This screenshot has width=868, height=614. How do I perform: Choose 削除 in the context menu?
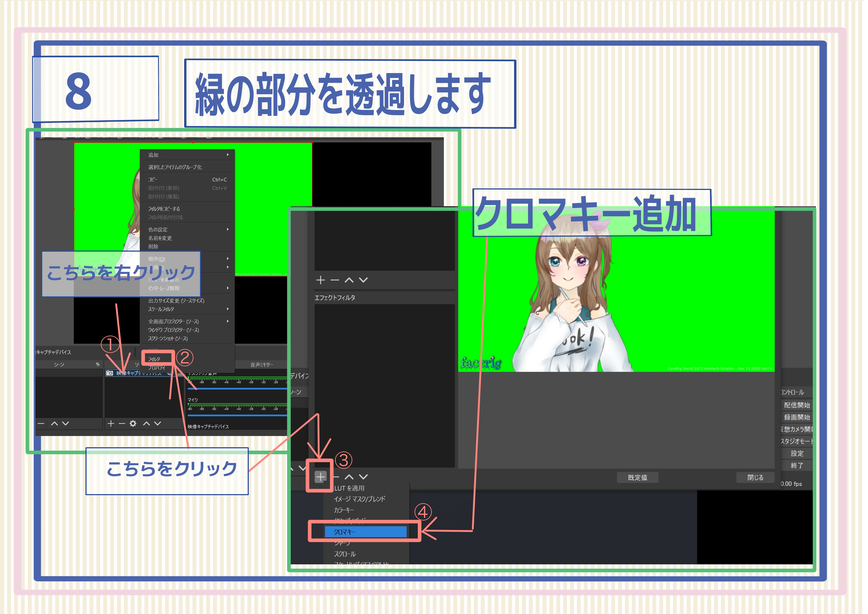pyautogui.click(x=153, y=247)
